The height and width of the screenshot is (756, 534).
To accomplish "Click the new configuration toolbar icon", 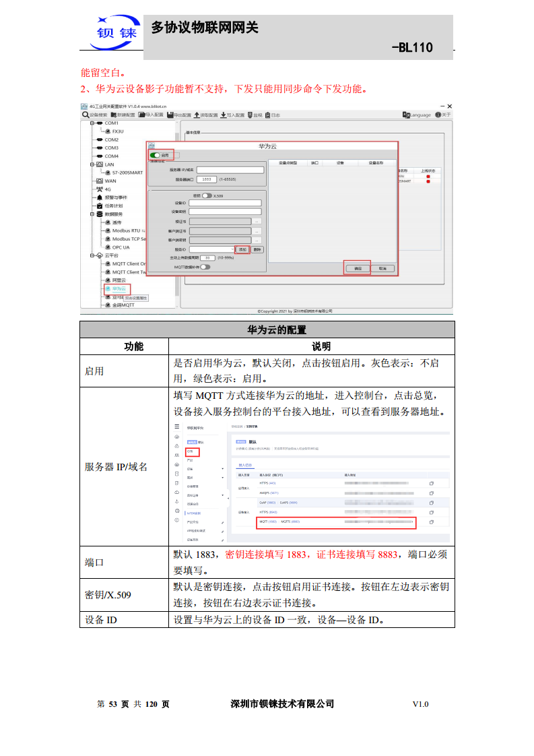I will click(114, 115).
